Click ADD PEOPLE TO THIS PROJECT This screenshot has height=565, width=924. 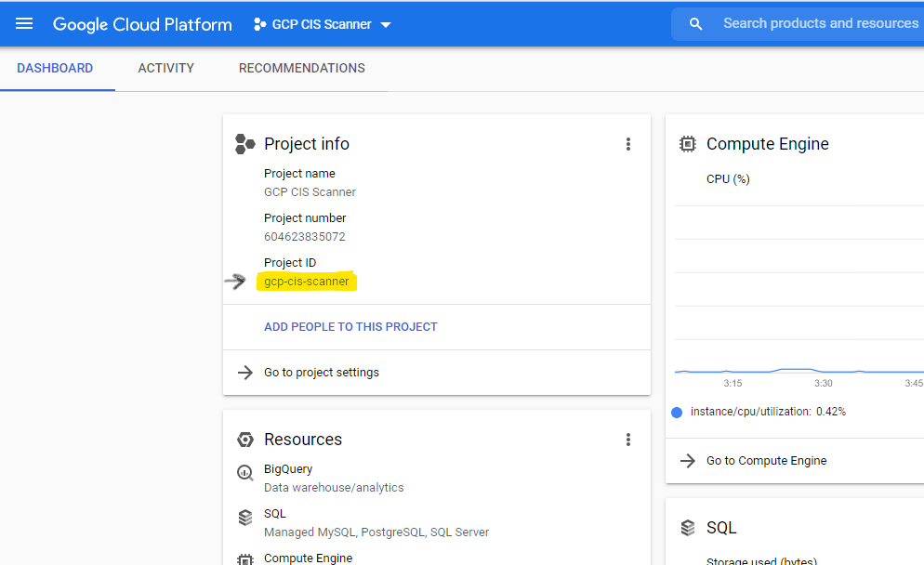pyautogui.click(x=350, y=326)
